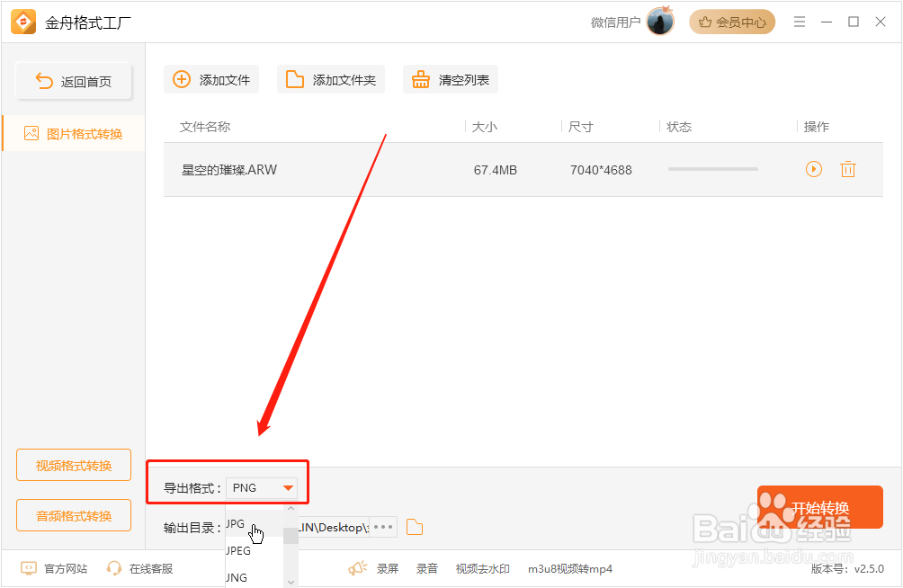Click the ARW file's progress bar
903x588 pixels.
[x=711, y=169]
